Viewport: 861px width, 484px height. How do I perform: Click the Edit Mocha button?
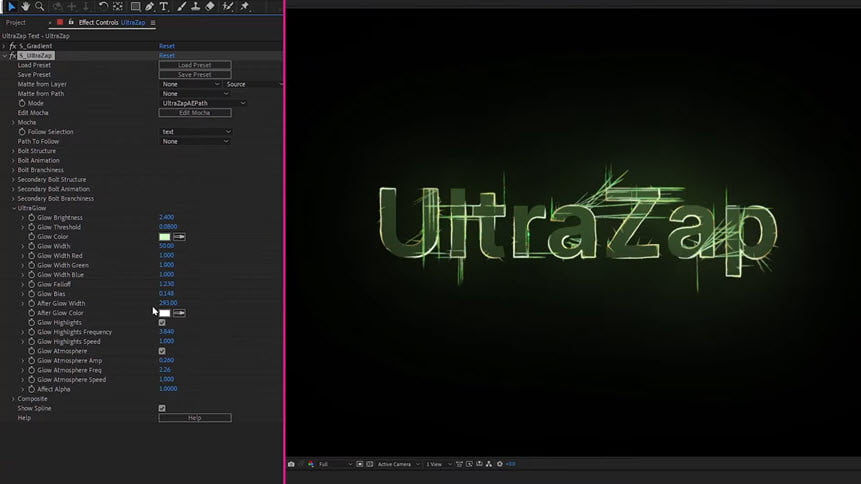click(x=195, y=113)
